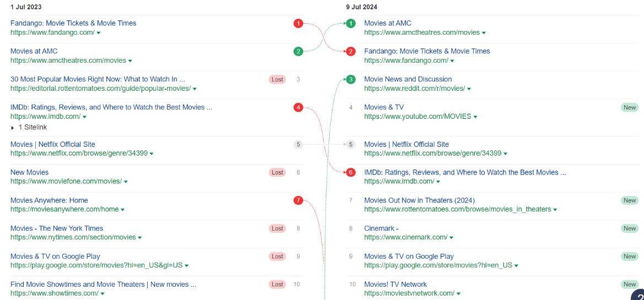Expand dropdown next to moviefone.com URL
This screenshot has height=300, width=644.
pos(126,182)
